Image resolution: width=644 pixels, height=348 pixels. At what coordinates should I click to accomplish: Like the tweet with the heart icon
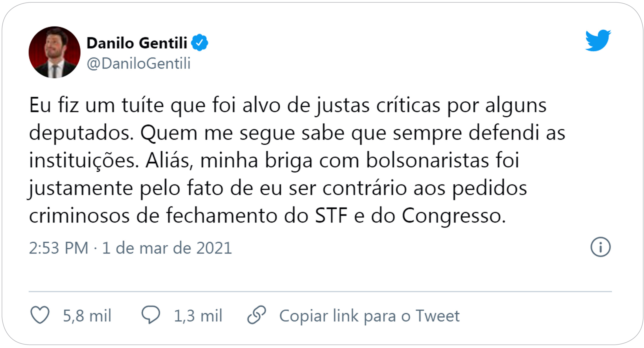point(40,315)
